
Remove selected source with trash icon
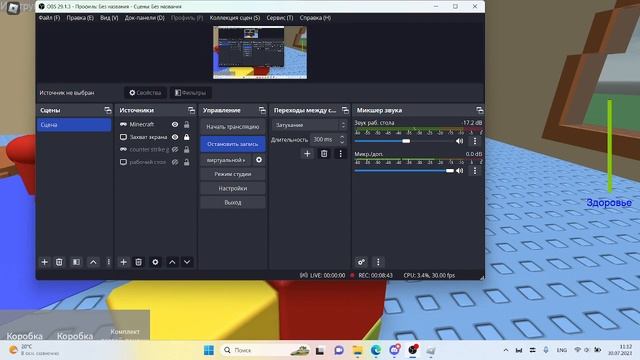(x=139, y=262)
